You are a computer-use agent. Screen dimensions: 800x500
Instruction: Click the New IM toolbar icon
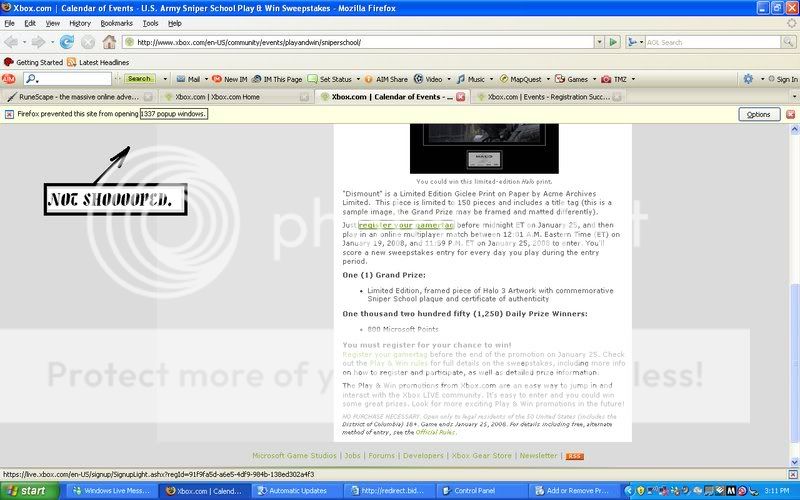point(230,79)
